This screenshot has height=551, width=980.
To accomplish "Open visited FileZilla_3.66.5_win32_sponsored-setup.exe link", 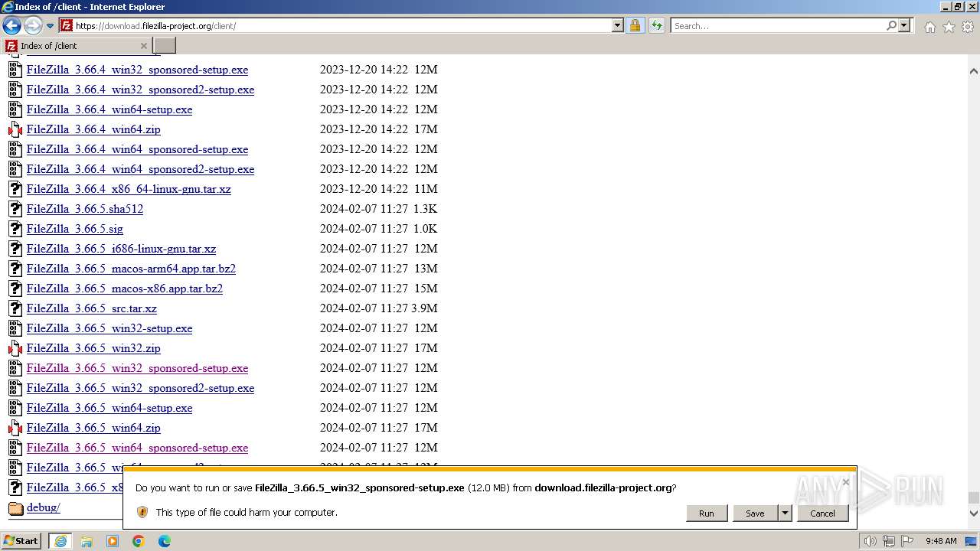I will [137, 368].
